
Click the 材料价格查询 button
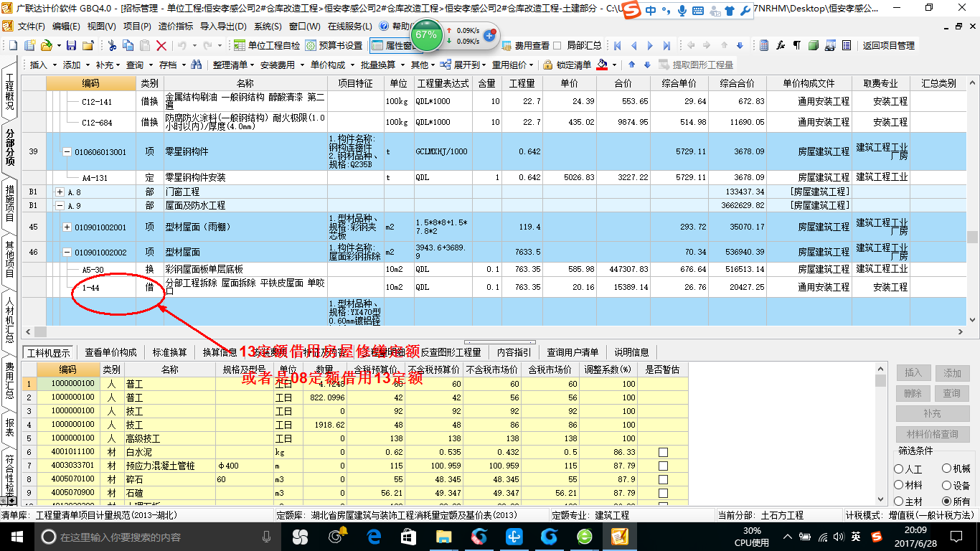point(932,434)
